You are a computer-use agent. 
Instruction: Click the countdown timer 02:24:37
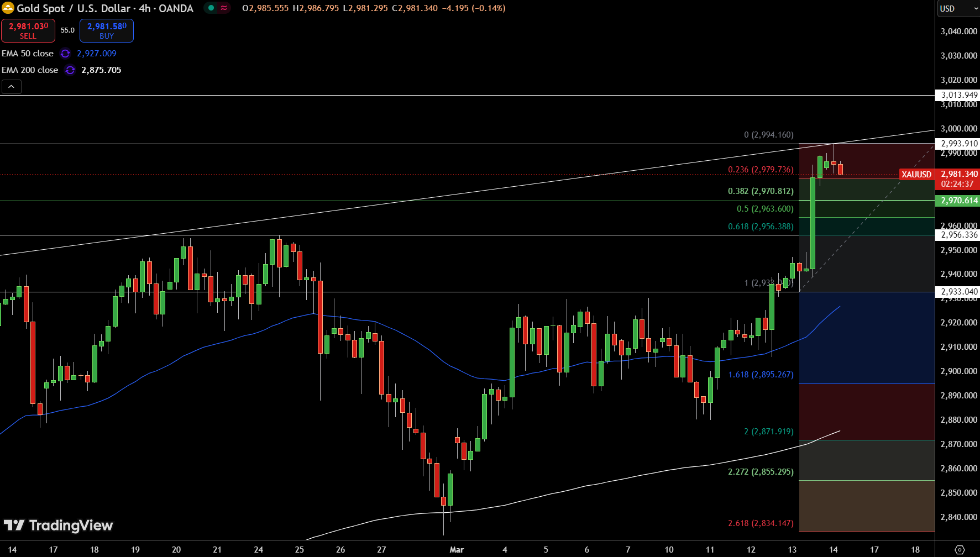pyautogui.click(x=957, y=184)
